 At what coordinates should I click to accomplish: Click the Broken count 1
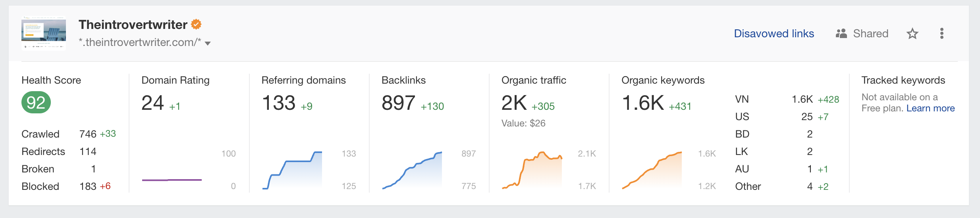tap(93, 169)
